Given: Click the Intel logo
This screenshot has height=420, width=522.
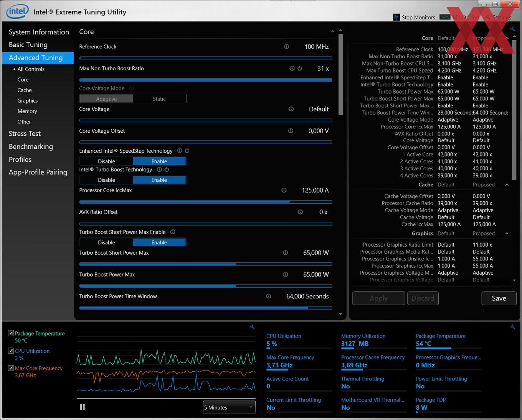Looking at the screenshot, I should pyautogui.click(x=17, y=12).
